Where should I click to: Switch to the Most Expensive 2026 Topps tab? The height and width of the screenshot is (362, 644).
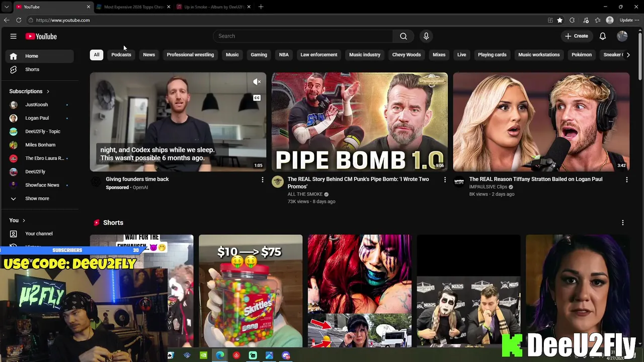coord(134,7)
